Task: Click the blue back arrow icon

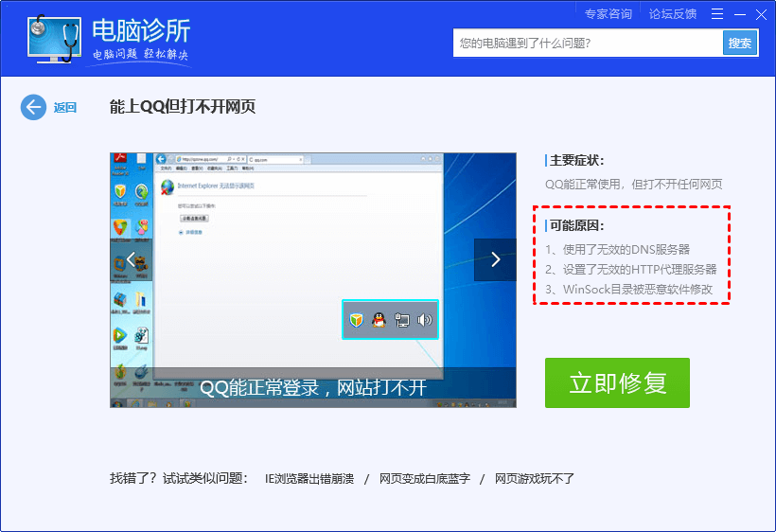Action: (x=33, y=107)
